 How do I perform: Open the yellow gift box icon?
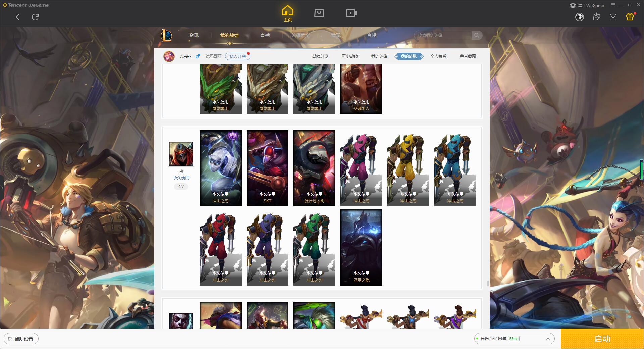[x=630, y=17]
